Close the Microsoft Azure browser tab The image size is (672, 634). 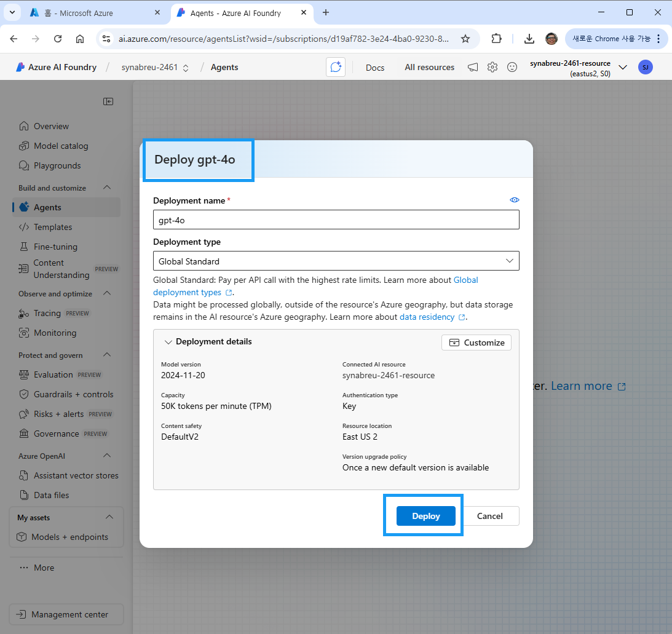tap(157, 12)
